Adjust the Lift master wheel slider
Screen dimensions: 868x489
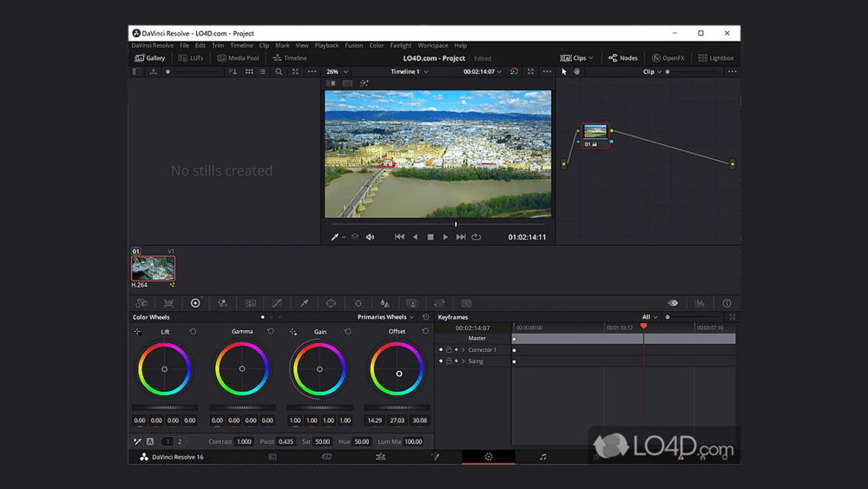click(164, 407)
